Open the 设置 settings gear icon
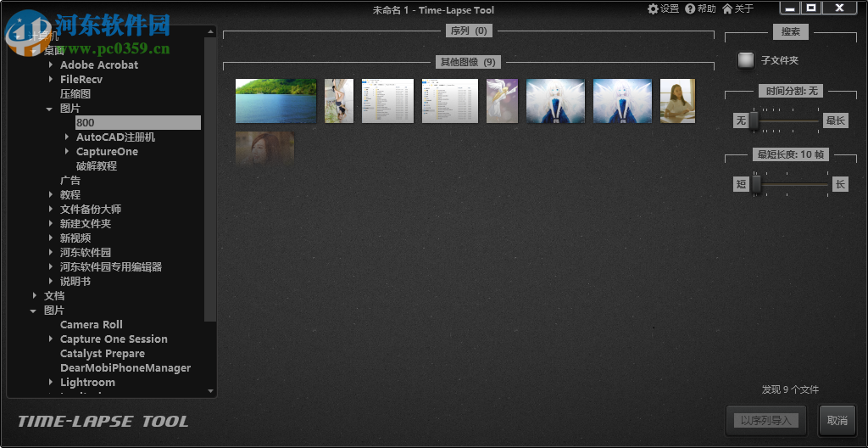This screenshot has width=868, height=448. pyautogui.click(x=654, y=8)
